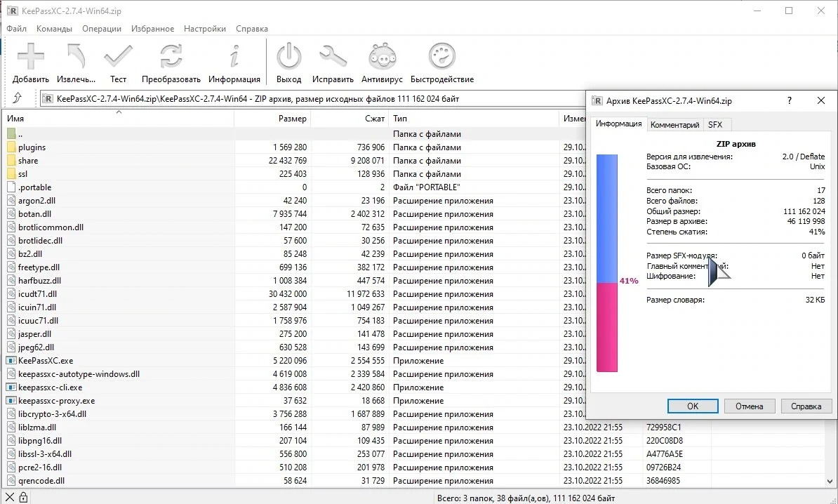Click the Отмена button
The height and width of the screenshot is (504, 838).
click(x=750, y=406)
